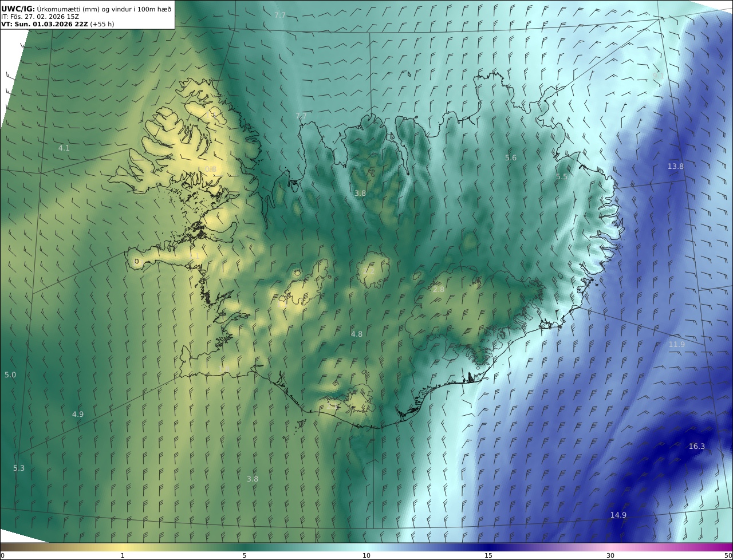Click the precipitation value 4.1
This screenshot has width=733, height=560.
pos(64,148)
